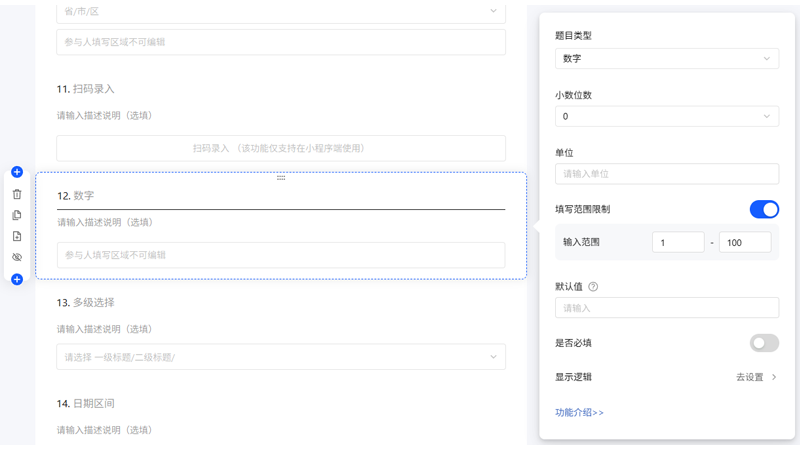Click question 12's disabled answer field

pos(281,255)
